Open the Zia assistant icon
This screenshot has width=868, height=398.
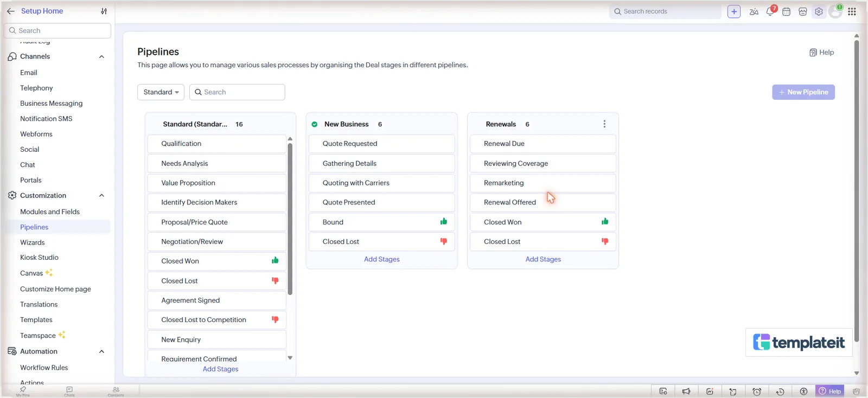click(x=754, y=11)
